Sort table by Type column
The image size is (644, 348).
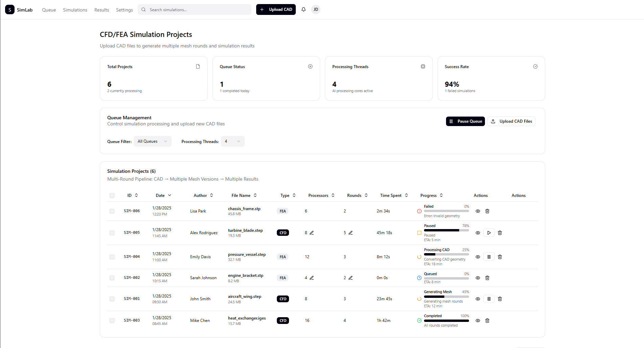coord(288,196)
